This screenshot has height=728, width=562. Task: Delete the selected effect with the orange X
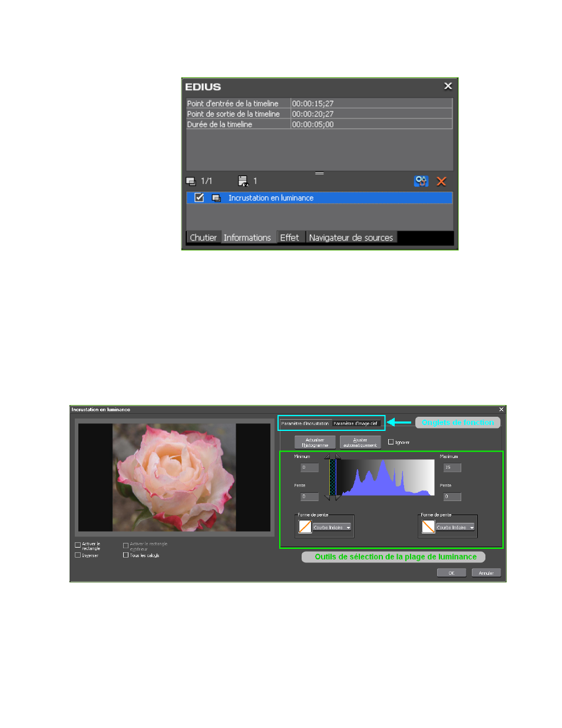[441, 181]
